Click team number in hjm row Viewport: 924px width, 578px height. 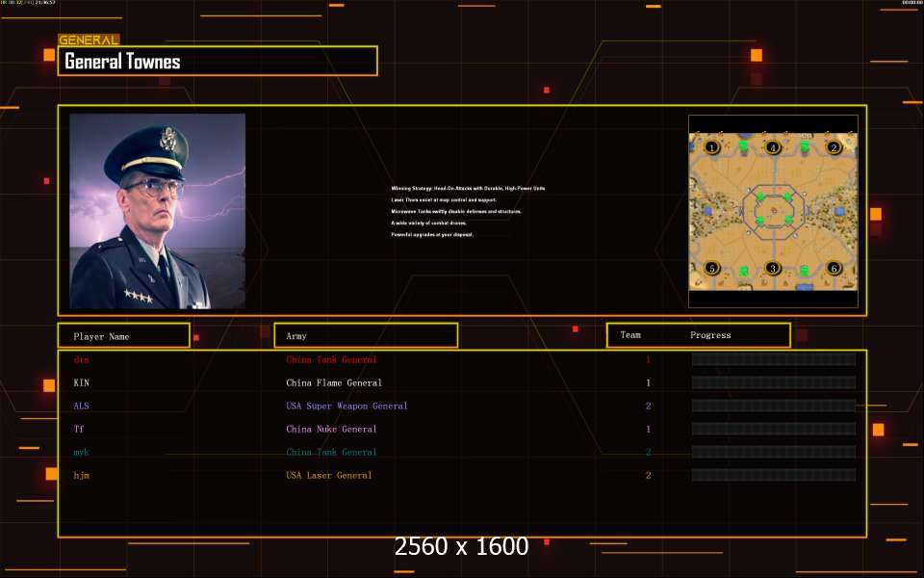pos(648,475)
